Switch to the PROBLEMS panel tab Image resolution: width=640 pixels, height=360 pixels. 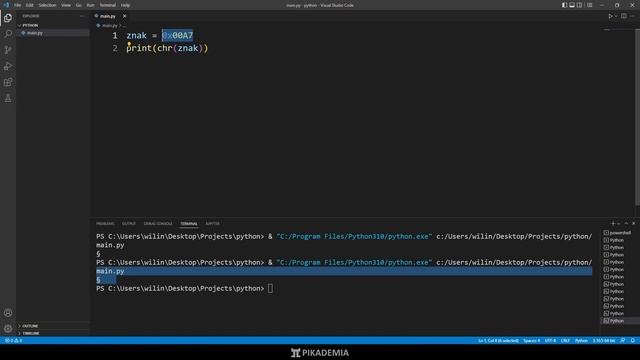tap(105, 224)
